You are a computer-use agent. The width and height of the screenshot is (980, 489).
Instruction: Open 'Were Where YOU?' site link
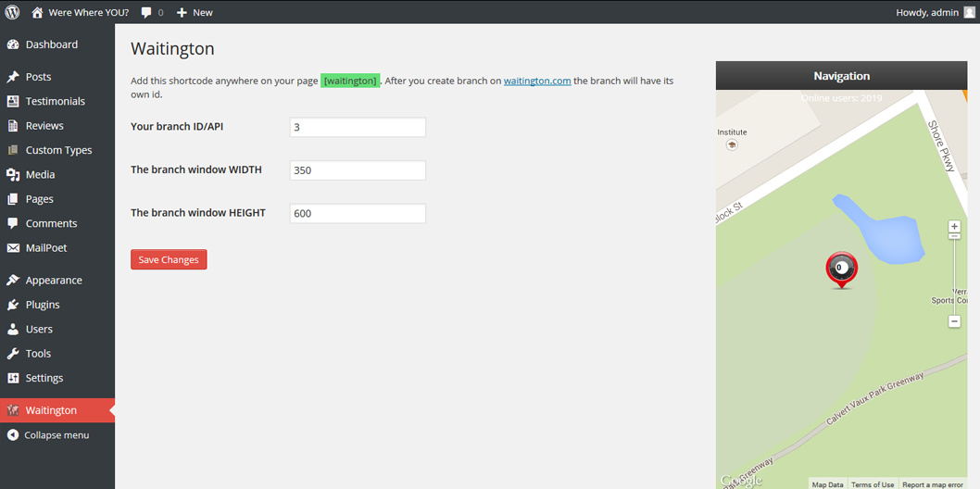88,12
